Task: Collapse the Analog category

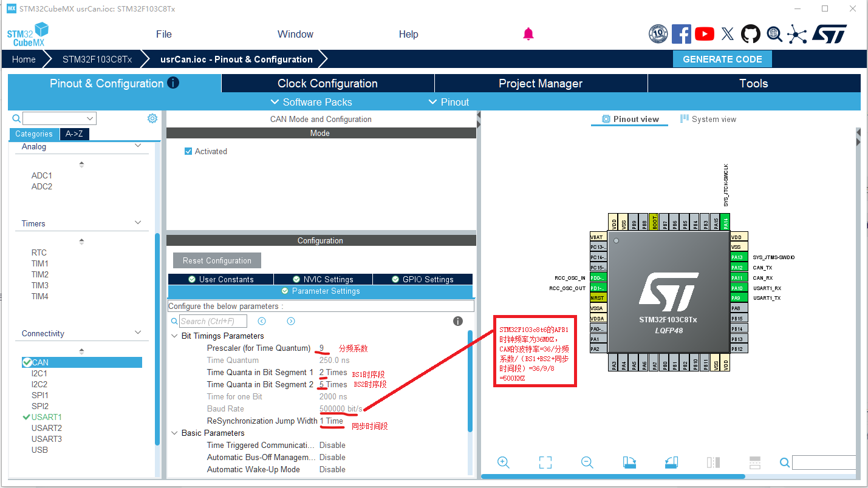Action: tap(138, 146)
